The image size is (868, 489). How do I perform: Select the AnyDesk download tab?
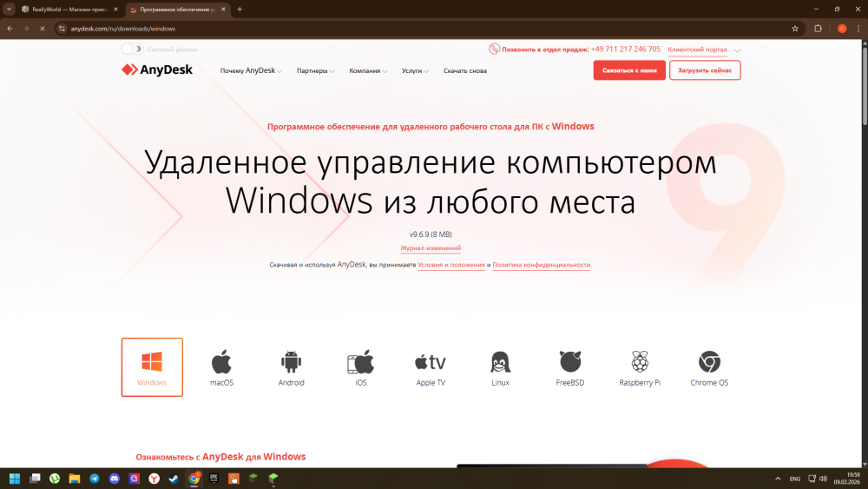(x=178, y=10)
